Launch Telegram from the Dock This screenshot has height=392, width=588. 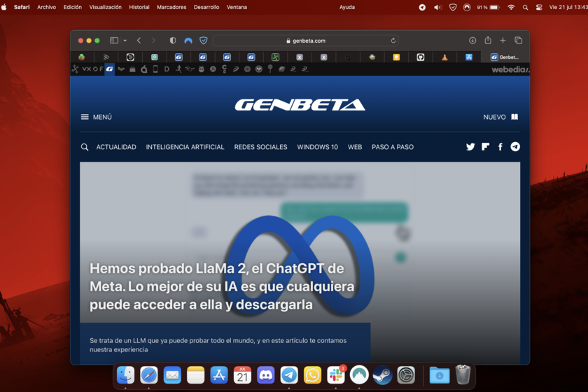pyautogui.click(x=289, y=375)
